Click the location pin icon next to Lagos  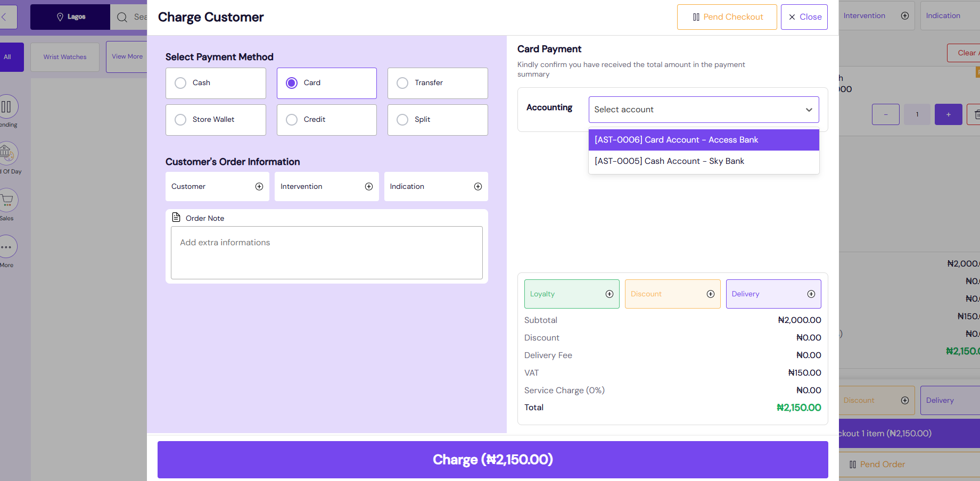tap(60, 17)
